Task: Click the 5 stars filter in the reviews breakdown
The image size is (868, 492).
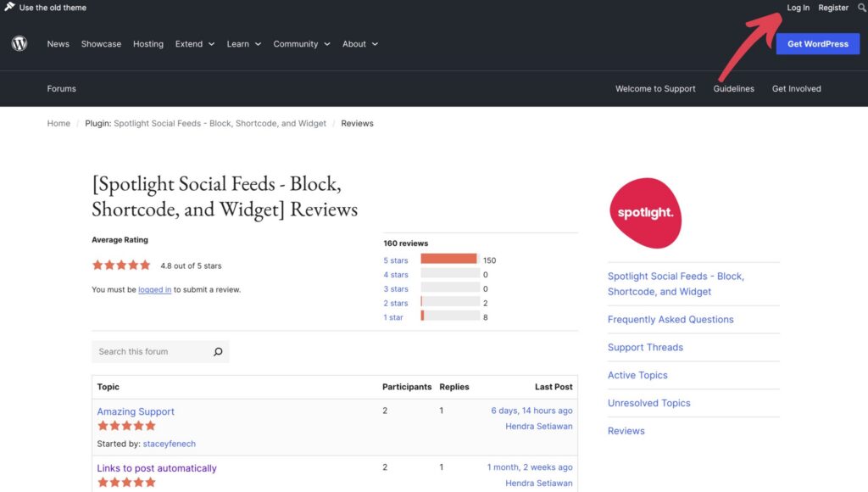Action: [x=395, y=260]
